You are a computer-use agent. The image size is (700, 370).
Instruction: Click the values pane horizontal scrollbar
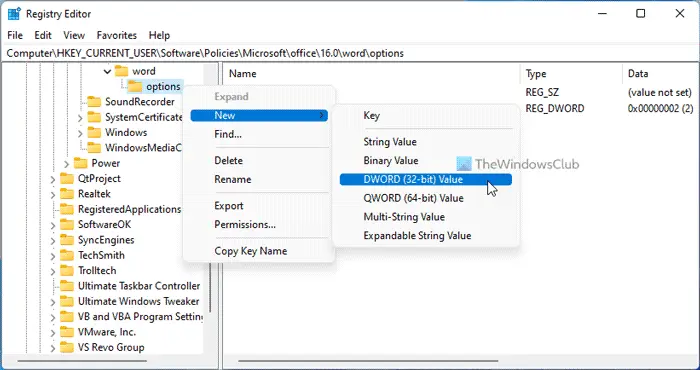click(368, 361)
